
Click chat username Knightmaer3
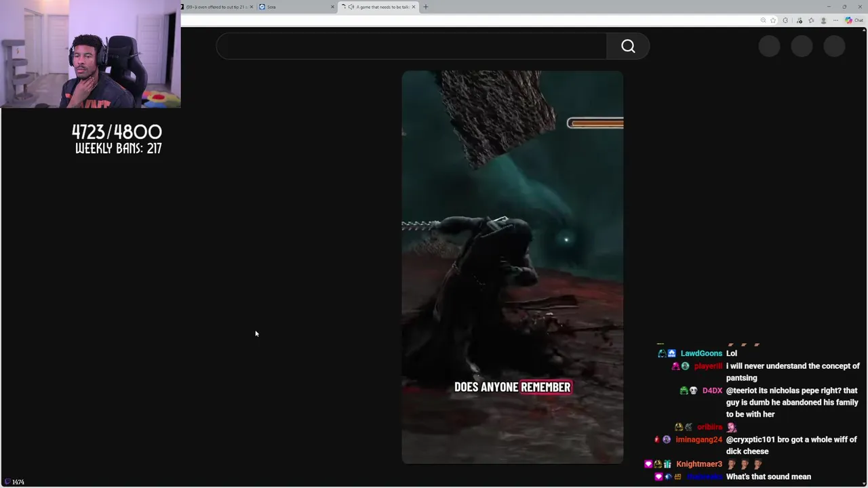[x=699, y=464]
